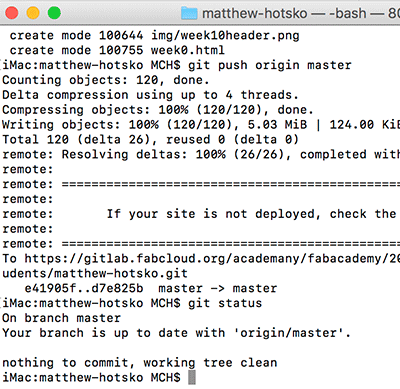The height and width of the screenshot is (389, 400).
Task: Click the terminal cursor block at prompt
Action: [192, 378]
